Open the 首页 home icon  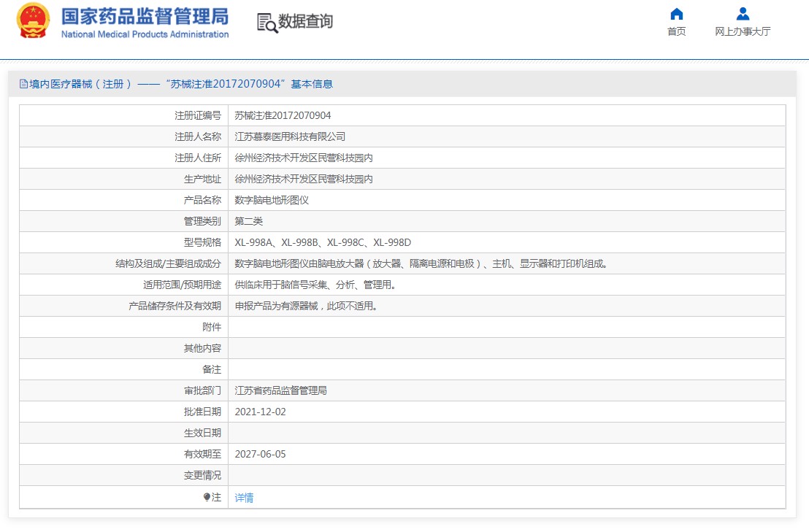pos(676,14)
